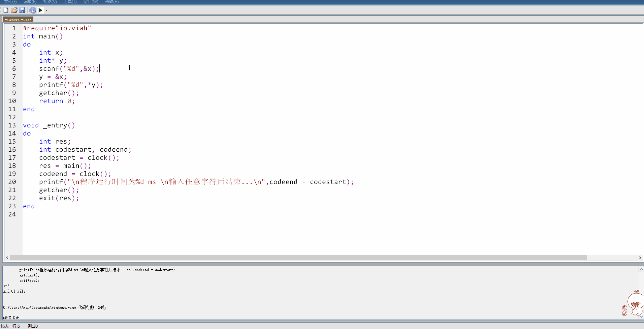
Task: Open the 编辑(E) edit menu
Action: (30, 2)
